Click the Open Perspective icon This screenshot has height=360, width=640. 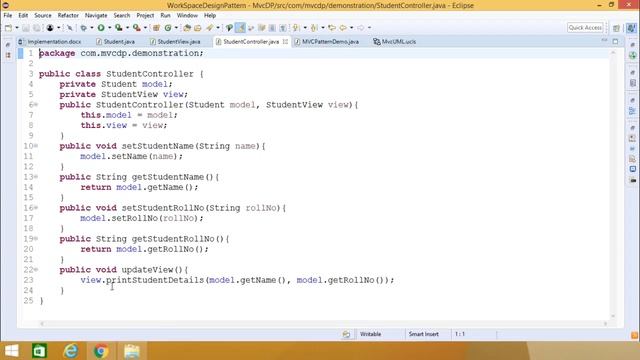coord(616,28)
